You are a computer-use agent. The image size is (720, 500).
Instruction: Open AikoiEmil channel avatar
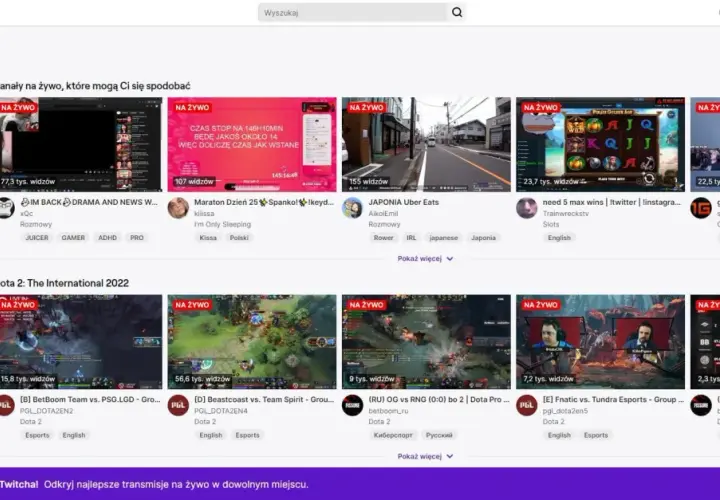[x=352, y=208]
